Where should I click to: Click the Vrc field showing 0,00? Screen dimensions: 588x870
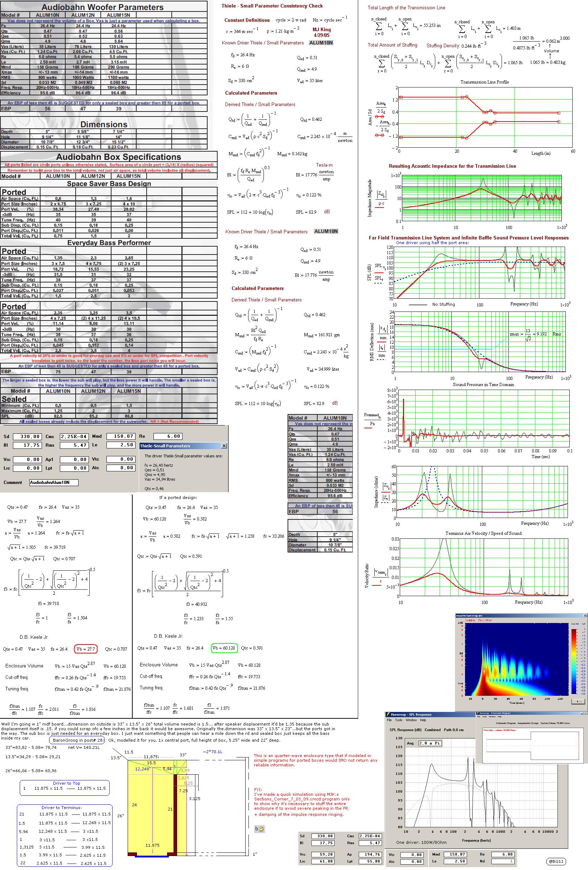(x=27, y=459)
